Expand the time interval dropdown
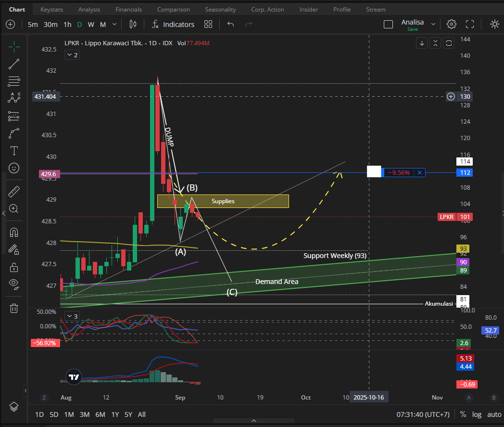 114,25
